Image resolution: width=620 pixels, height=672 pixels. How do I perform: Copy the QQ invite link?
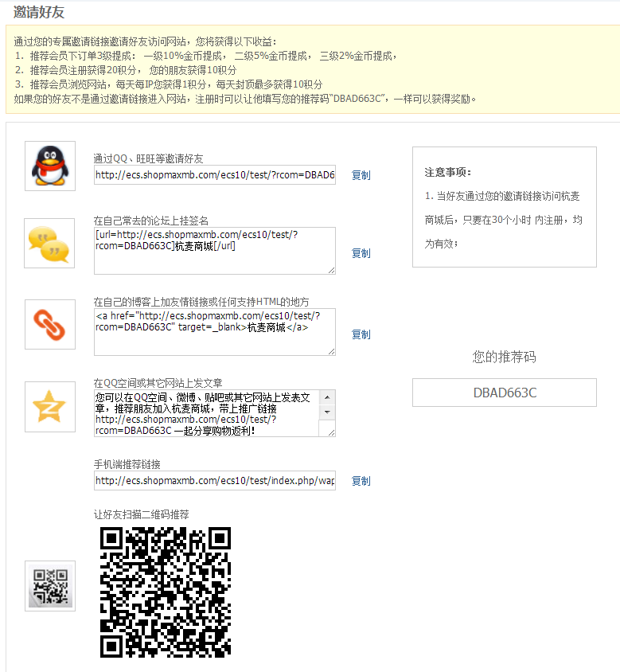tap(361, 175)
